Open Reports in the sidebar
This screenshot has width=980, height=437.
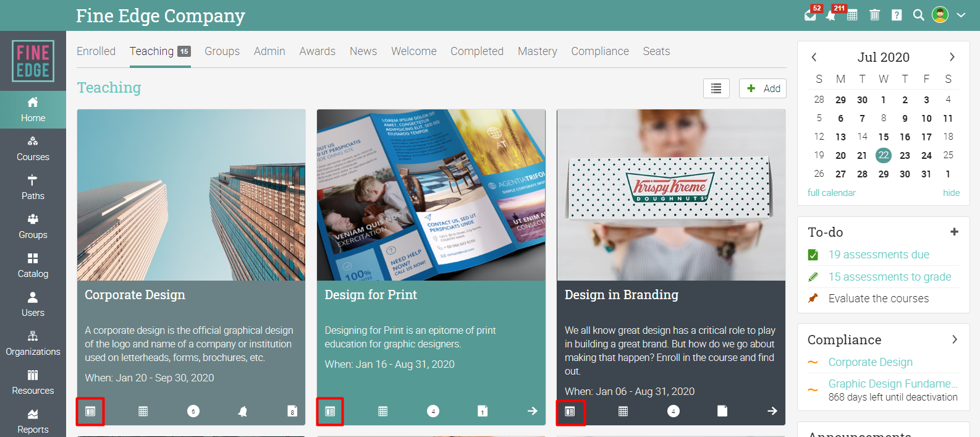pos(33,421)
